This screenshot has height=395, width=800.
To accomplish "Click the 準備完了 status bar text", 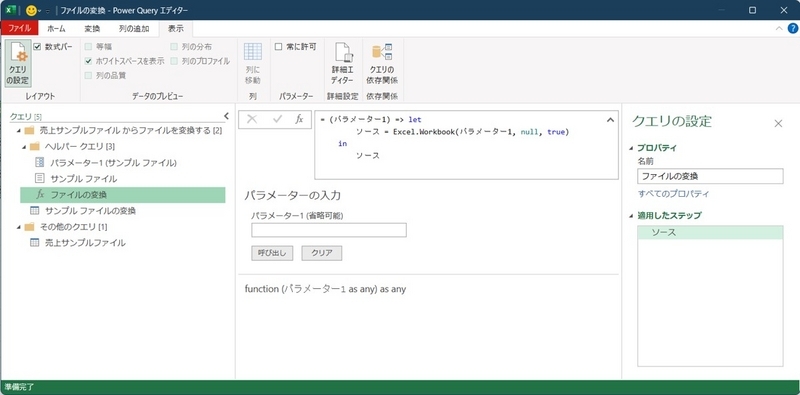I will pos(19,387).
